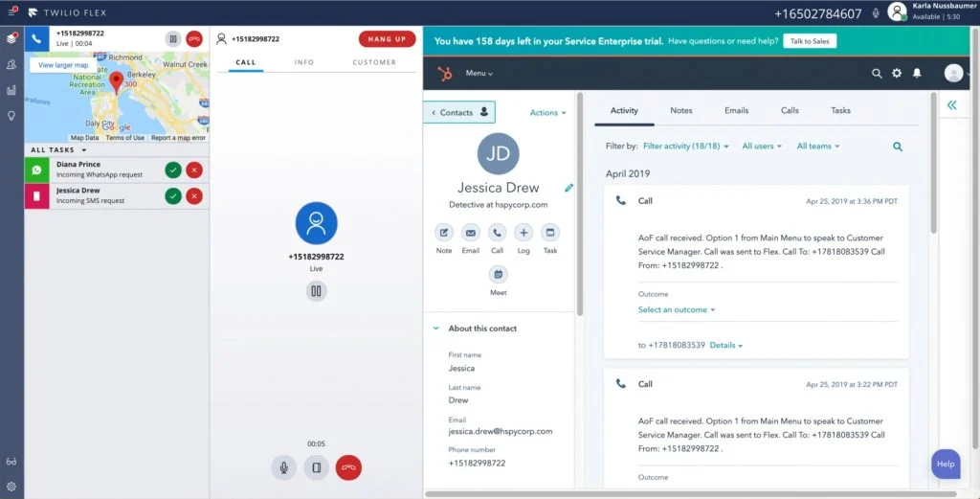Screen dimensions: 980x499
Task: Expand the Filter activity (18/18) dropdown
Action: [686, 147]
